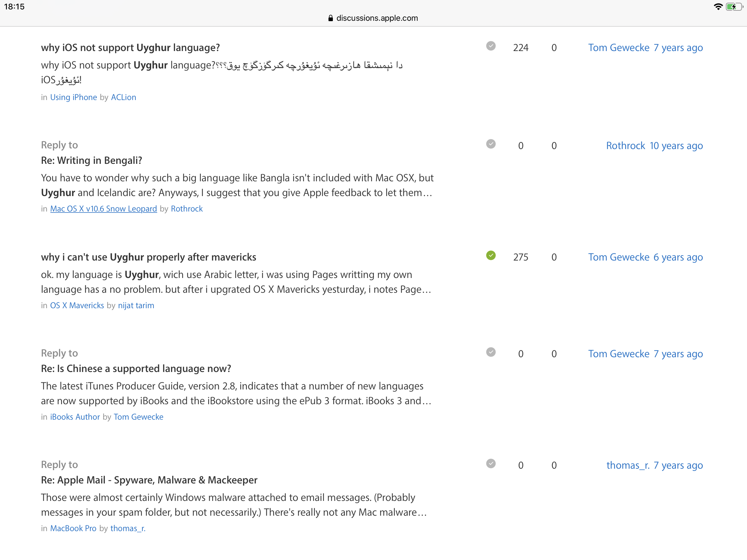
Task: Click the green solved checkmark on the Mavericks thread
Action: pyautogui.click(x=491, y=255)
